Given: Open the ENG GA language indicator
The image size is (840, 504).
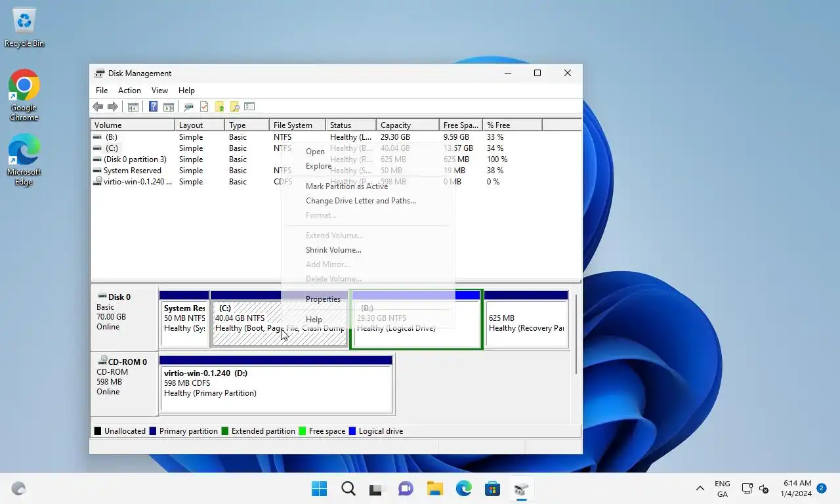Looking at the screenshot, I should tap(722, 489).
